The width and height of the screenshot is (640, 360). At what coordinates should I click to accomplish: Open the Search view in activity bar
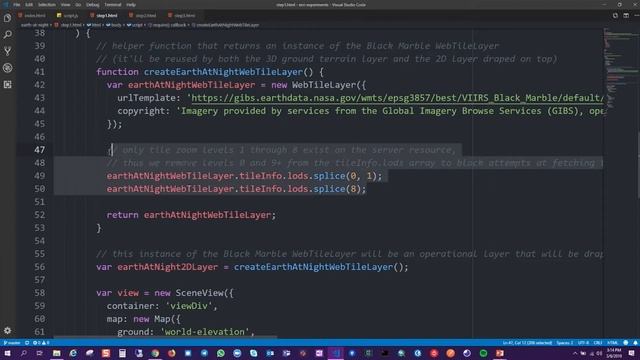7,35
